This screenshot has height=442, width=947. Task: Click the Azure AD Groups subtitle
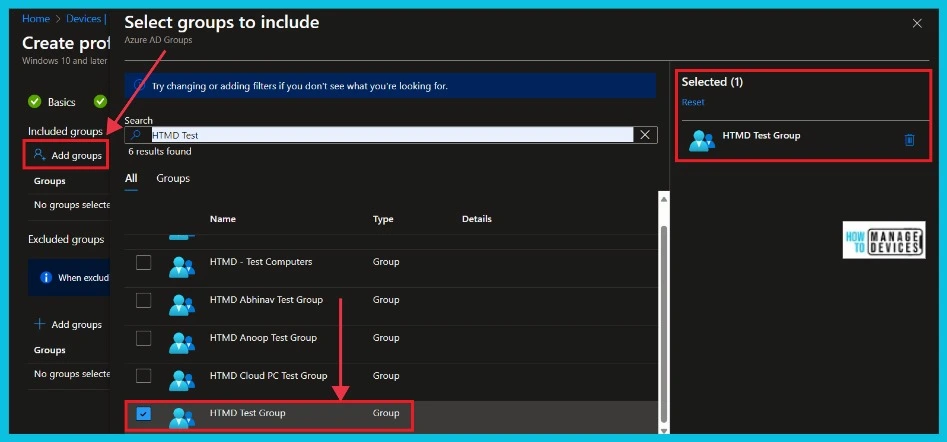tap(158, 40)
